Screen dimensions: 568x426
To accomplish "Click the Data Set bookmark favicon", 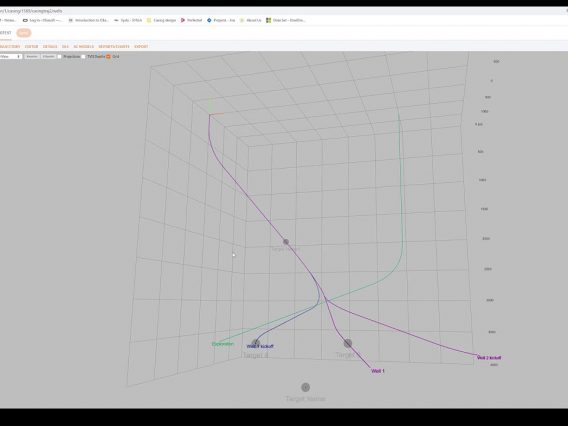I will pos(268,20).
